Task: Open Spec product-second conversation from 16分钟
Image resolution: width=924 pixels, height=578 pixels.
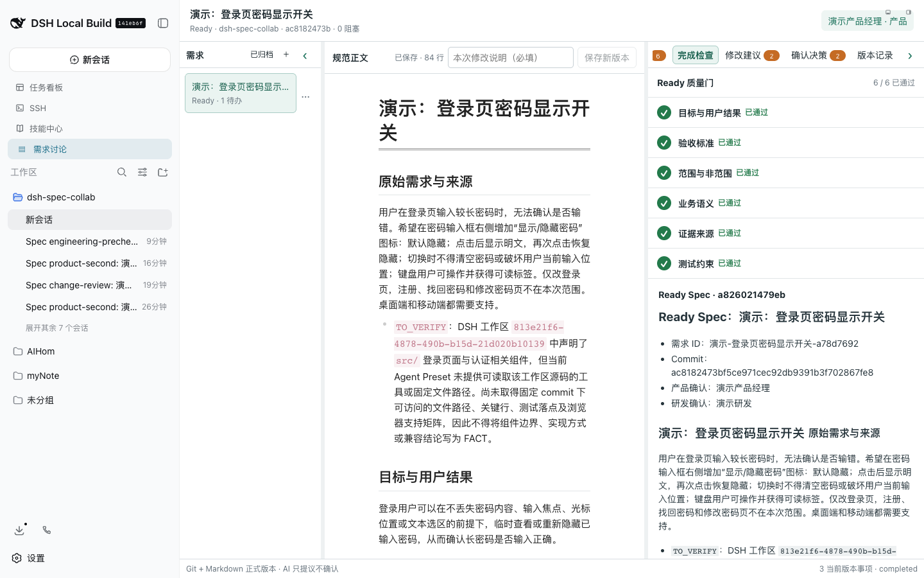Action: coord(90,263)
